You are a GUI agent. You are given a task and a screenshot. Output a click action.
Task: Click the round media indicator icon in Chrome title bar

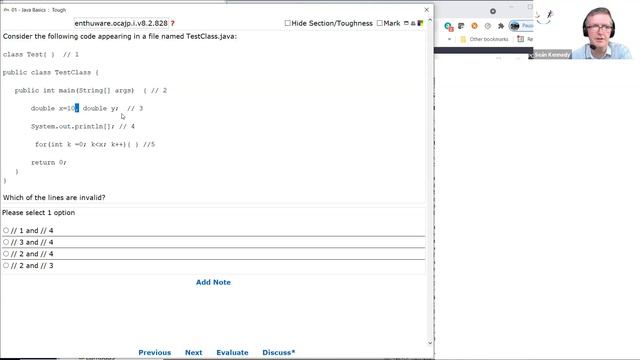point(493,11)
